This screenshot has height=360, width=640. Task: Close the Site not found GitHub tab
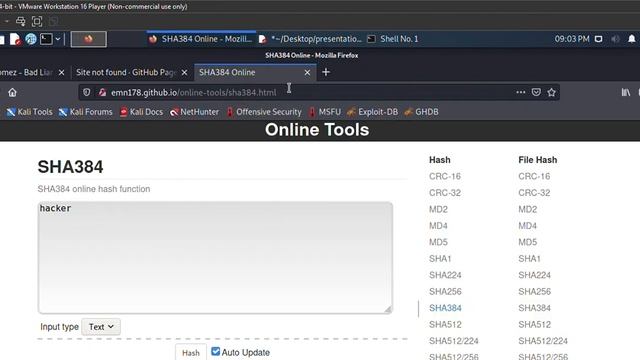click(x=184, y=72)
